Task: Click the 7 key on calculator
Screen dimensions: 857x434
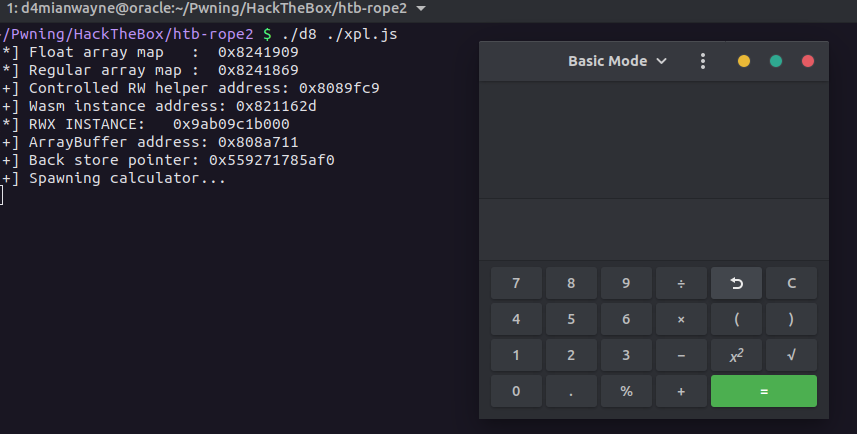Action: (516, 283)
